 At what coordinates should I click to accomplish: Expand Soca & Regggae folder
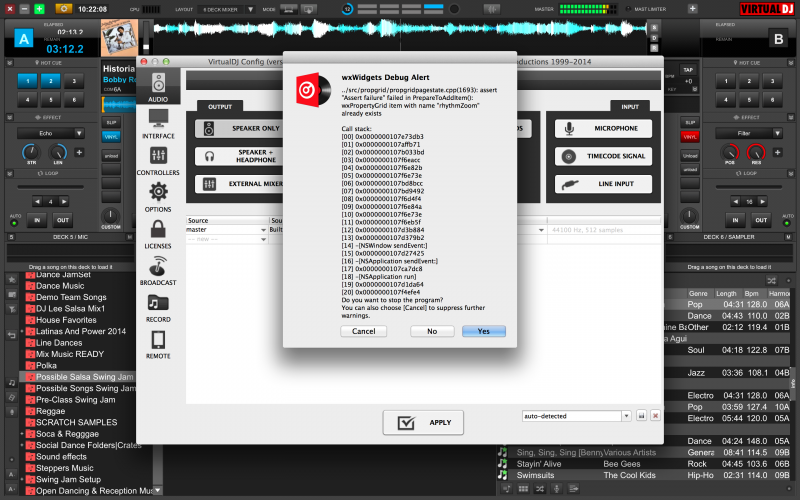pyautogui.click(x=22, y=434)
